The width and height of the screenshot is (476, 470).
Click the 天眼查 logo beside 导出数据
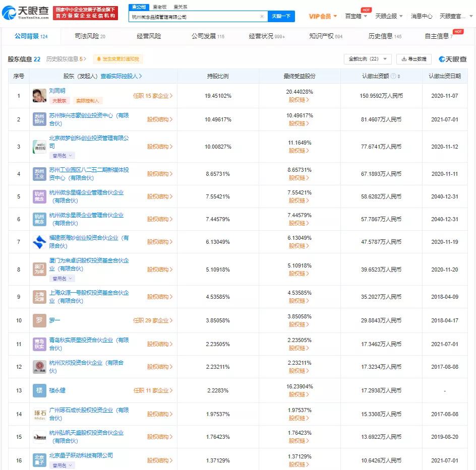pos(453,58)
